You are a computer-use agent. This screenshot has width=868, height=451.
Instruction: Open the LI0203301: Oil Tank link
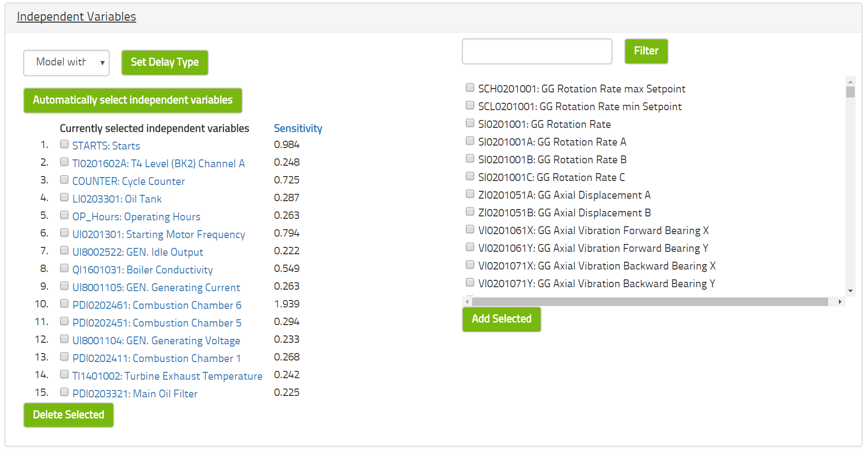tap(117, 199)
